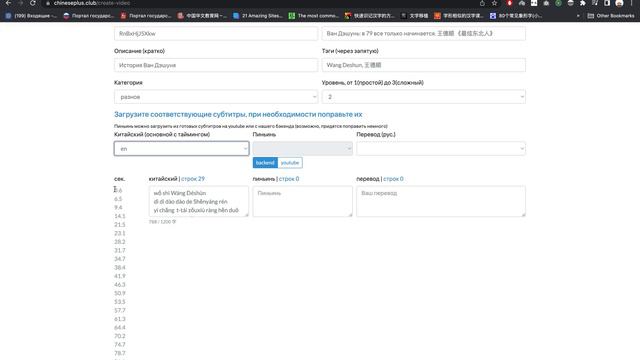This screenshot has width=640, height=360.
Task: Click the '14.1' seconds timestamp
Action: 120,216
